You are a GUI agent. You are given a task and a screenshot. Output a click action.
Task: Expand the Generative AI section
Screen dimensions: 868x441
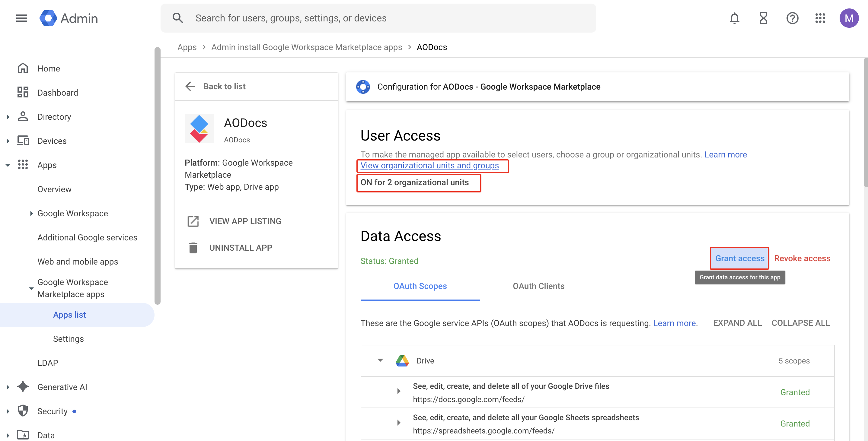(8, 387)
